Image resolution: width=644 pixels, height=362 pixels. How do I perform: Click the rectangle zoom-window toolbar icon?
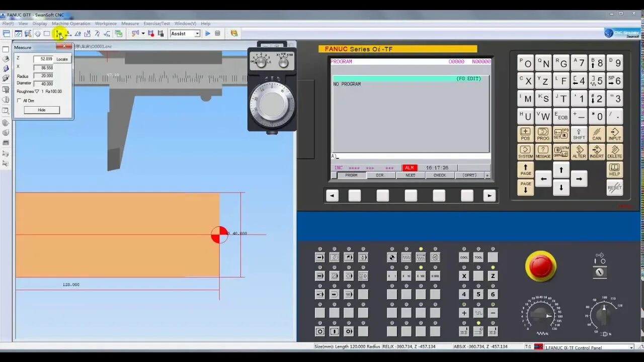click(47, 34)
